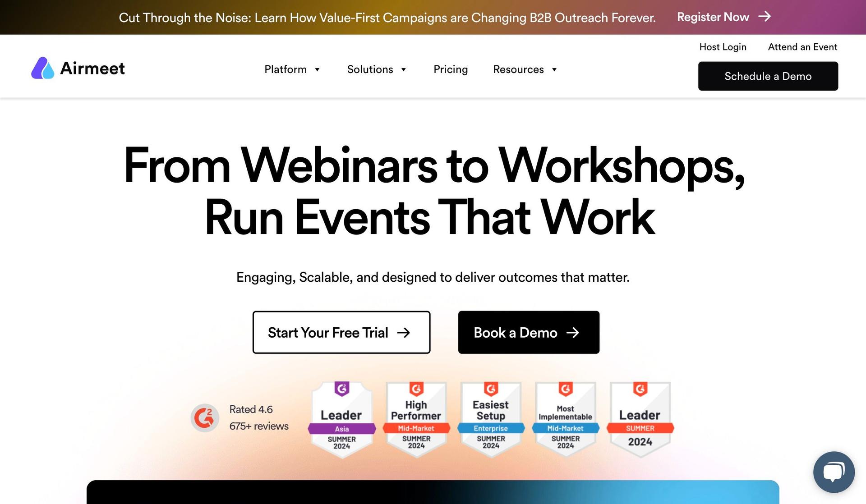Expand the Solutions dropdown arrow
The height and width of the screenshot is (504, 866).
404,69
